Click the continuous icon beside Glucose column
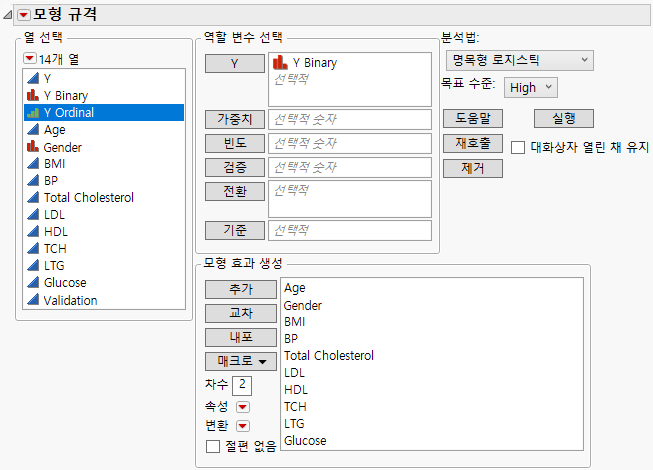 33,283
